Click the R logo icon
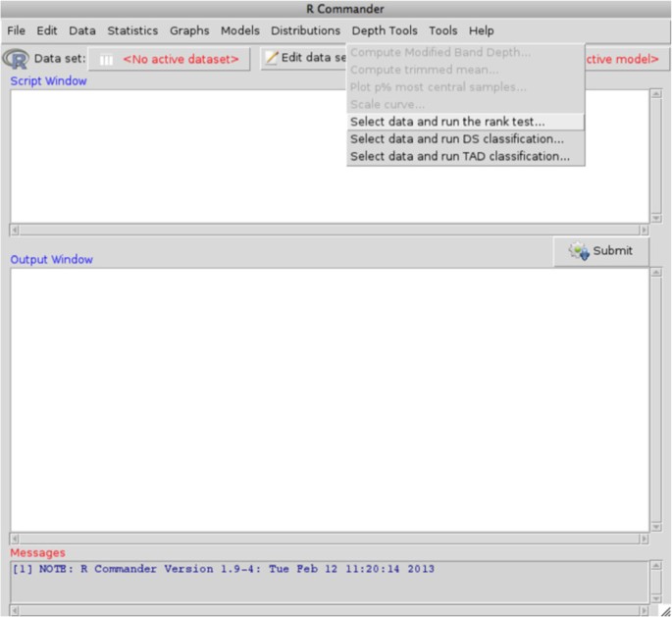This screenshot has width=672, height=617. pyautogui.click(x=16, y=59)
